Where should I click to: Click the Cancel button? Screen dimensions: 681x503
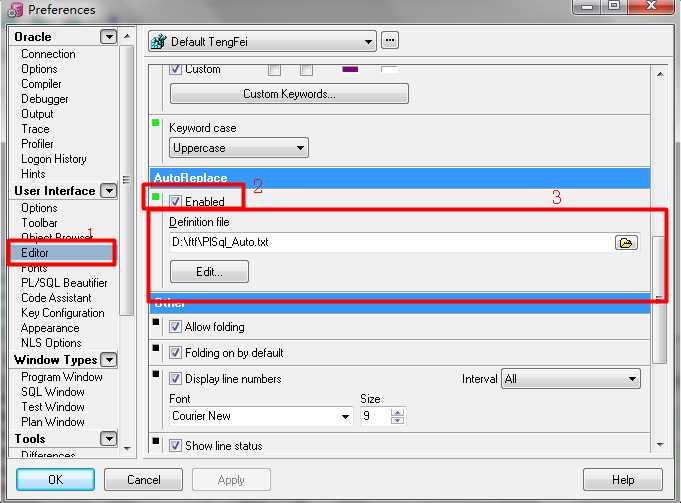(143, 480)
